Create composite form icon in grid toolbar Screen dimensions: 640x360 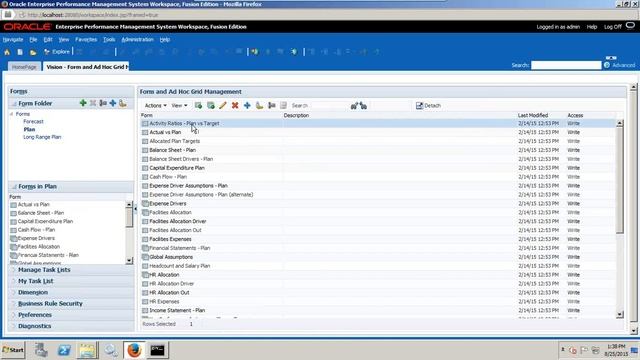[x=211, y=106]
